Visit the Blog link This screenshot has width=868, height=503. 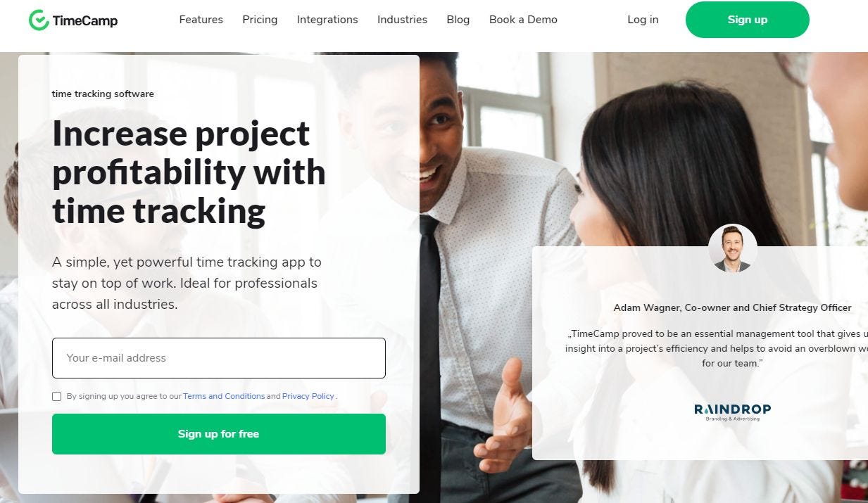pos(458,20)
